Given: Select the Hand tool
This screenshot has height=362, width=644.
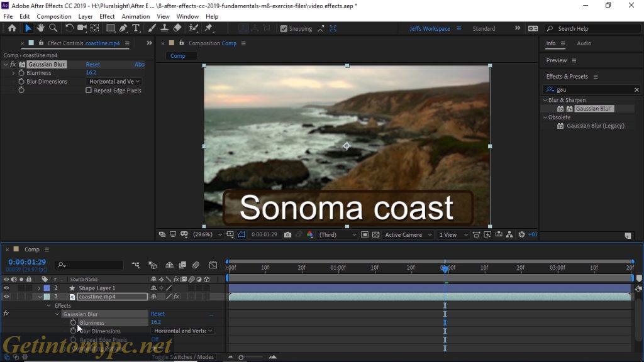Looking at the screenshot, I should (x=40, y=28).
